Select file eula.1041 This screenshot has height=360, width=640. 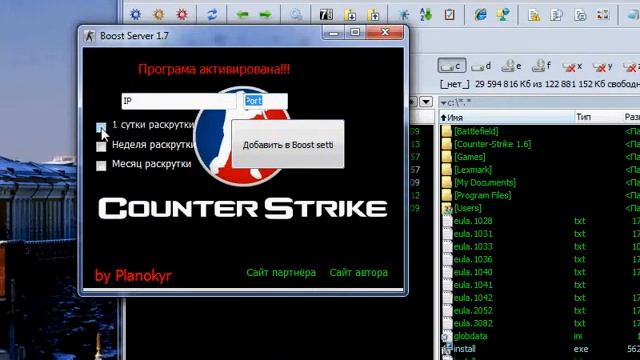coord(473,285)
